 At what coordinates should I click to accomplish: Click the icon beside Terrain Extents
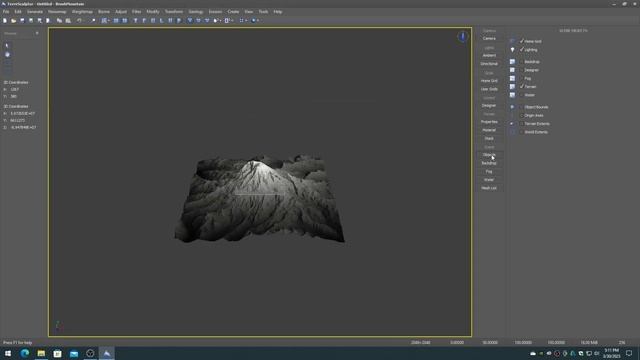pyautogui.click(x=512, y=124)
